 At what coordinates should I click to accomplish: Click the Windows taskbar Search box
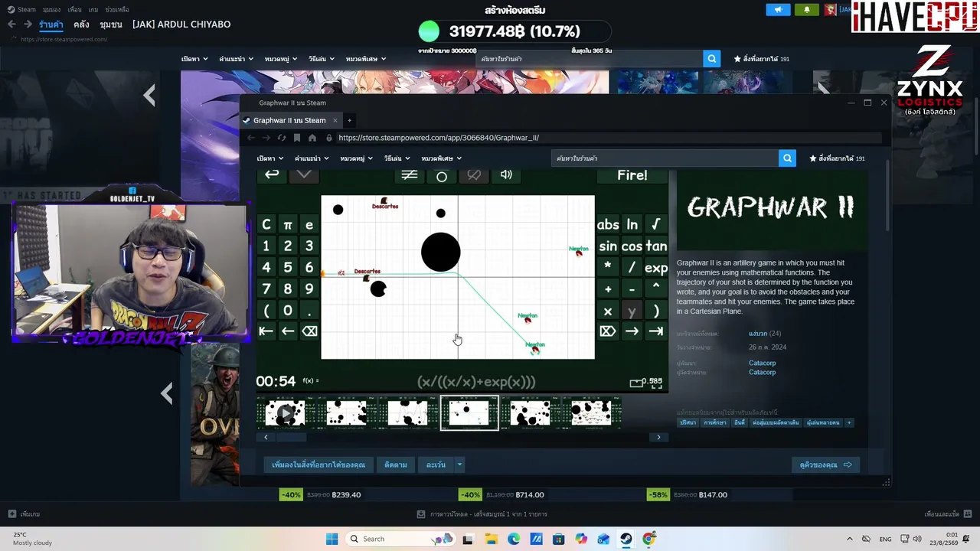[x=400, y=539]
